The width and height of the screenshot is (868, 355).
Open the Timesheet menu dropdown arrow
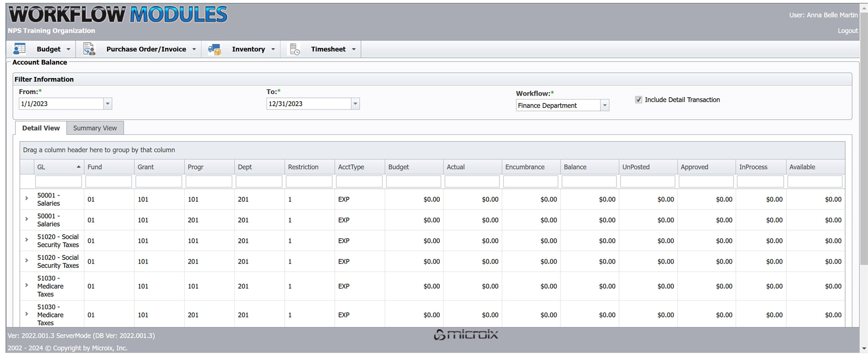354,49
